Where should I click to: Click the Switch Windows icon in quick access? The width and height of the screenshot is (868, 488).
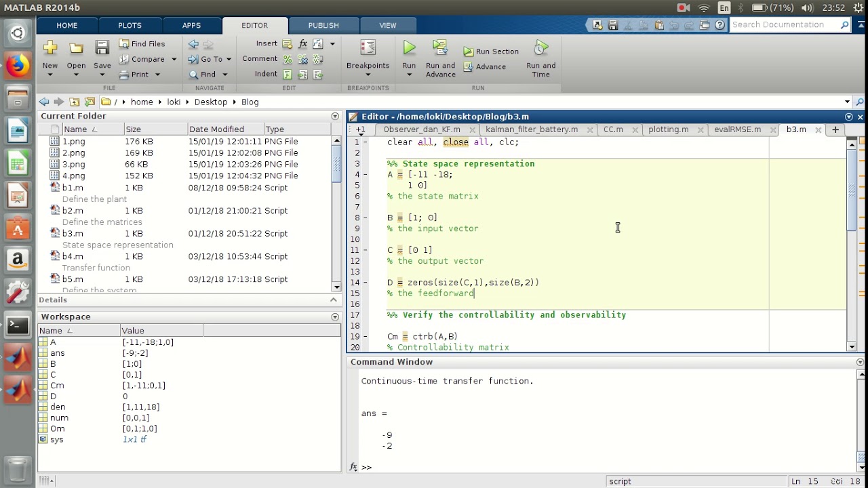(x=704, y=25)
